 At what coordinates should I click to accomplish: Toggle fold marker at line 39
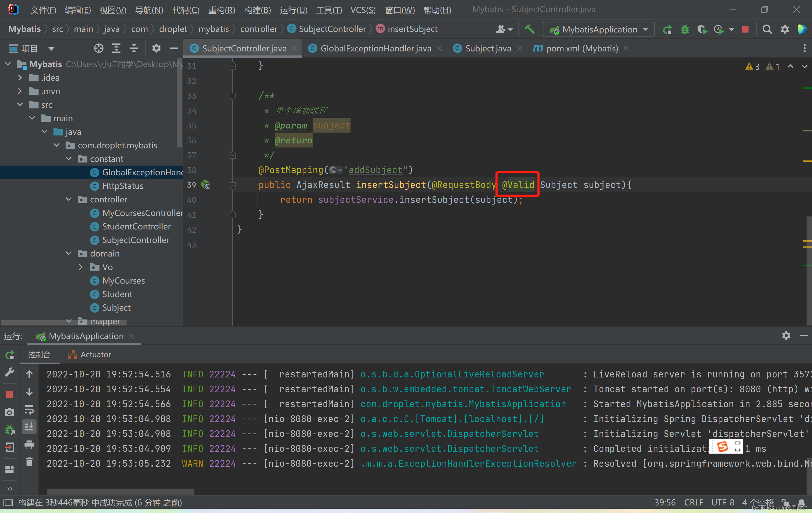point(233,185)
